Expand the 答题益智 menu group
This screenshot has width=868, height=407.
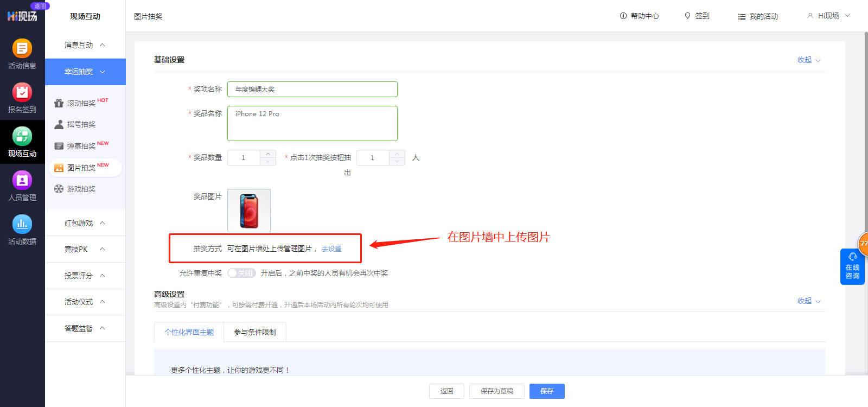point(85,328)
